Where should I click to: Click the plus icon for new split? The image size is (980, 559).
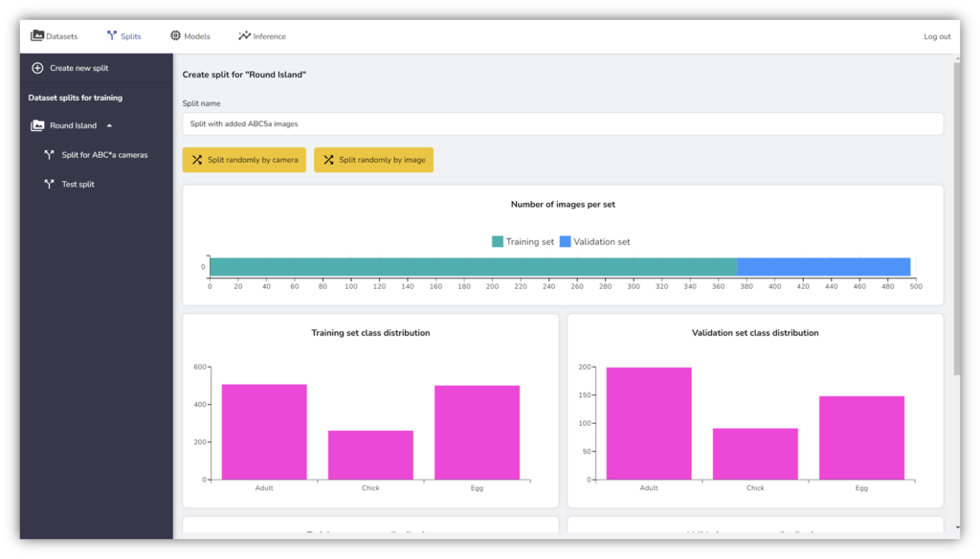(x=37, y=68)
